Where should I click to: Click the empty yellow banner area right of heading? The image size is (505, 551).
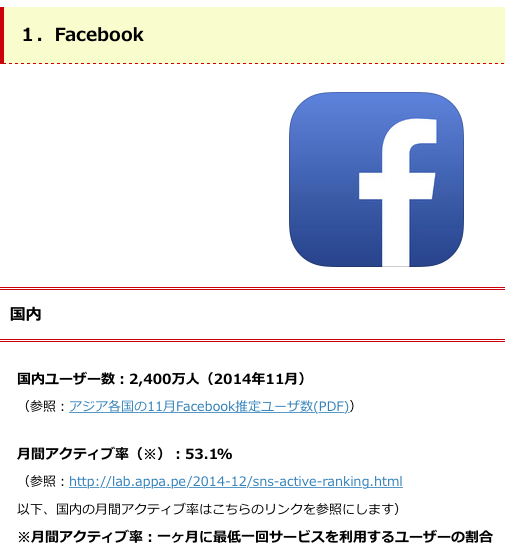[323, 35]
